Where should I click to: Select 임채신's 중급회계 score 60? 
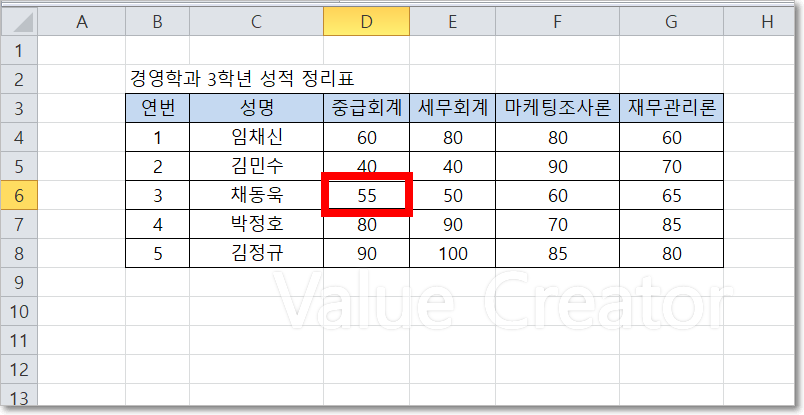[367, 137]
